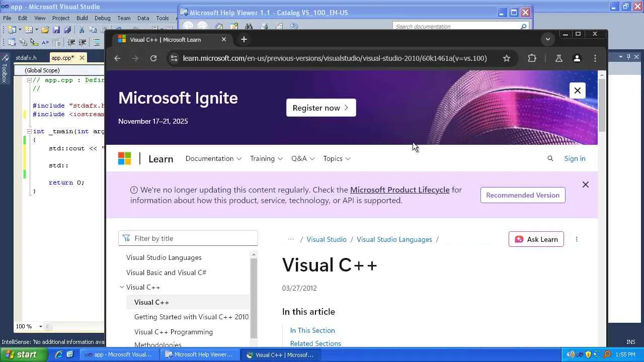Click the Chrome address bar URL
This screenshot has width=644, height=362.
pyautogui.click(x=335, y=58)
